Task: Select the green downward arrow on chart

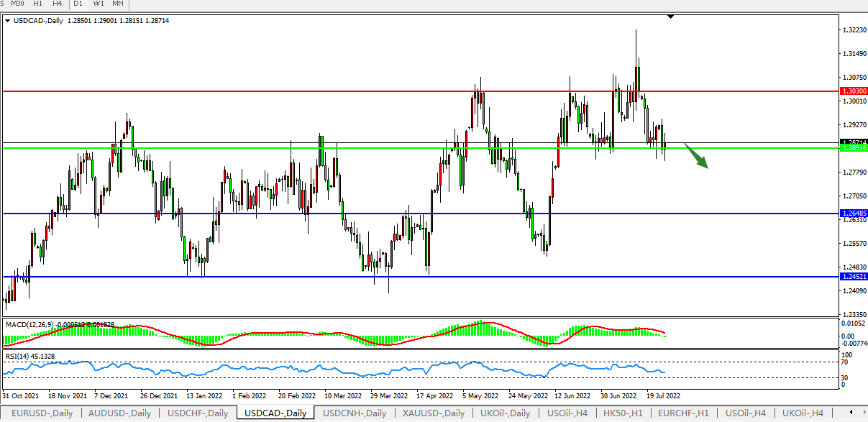Action: click(696, 155)
